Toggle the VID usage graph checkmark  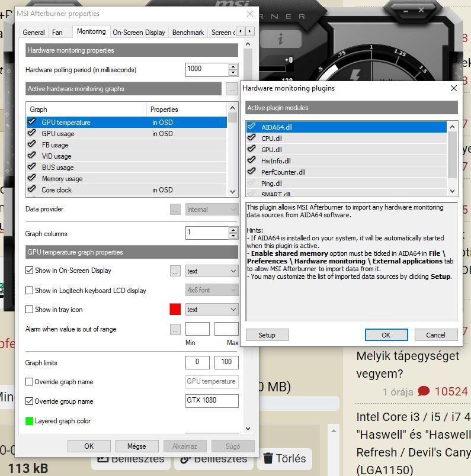click(31, 156)
